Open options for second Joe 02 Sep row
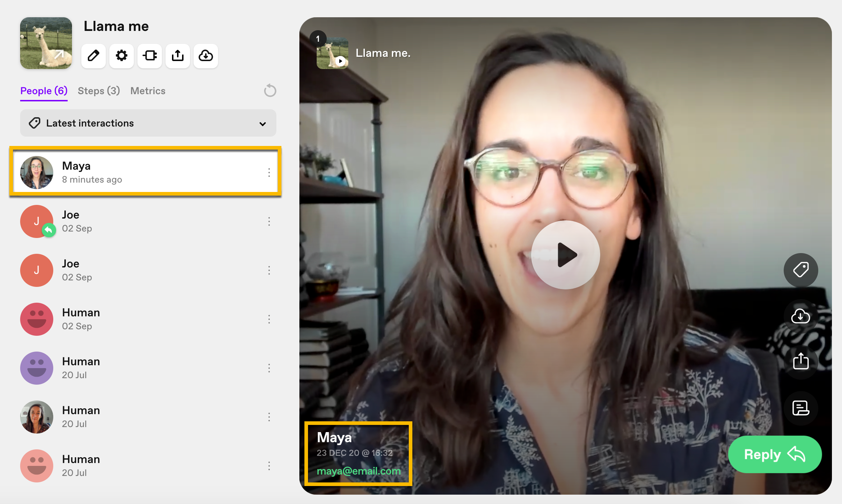The width and height of the screenshot is (842, 504). click(x=269, y=270)
